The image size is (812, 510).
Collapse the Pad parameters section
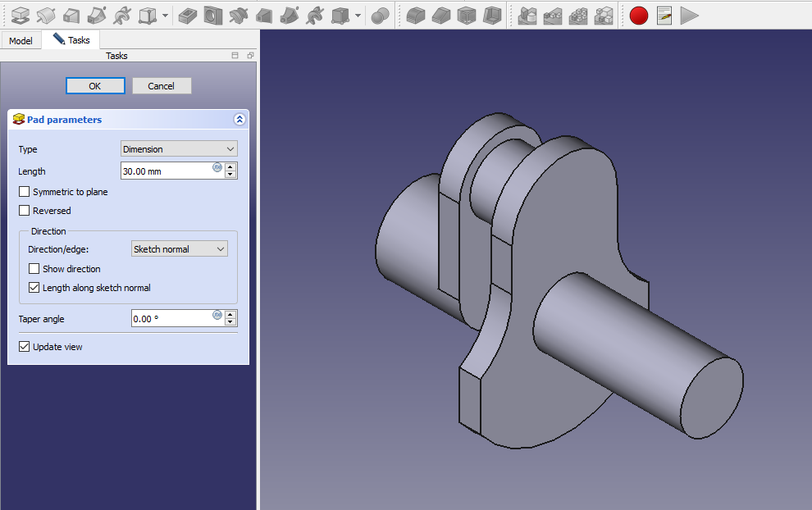click(x=239, y=120)
